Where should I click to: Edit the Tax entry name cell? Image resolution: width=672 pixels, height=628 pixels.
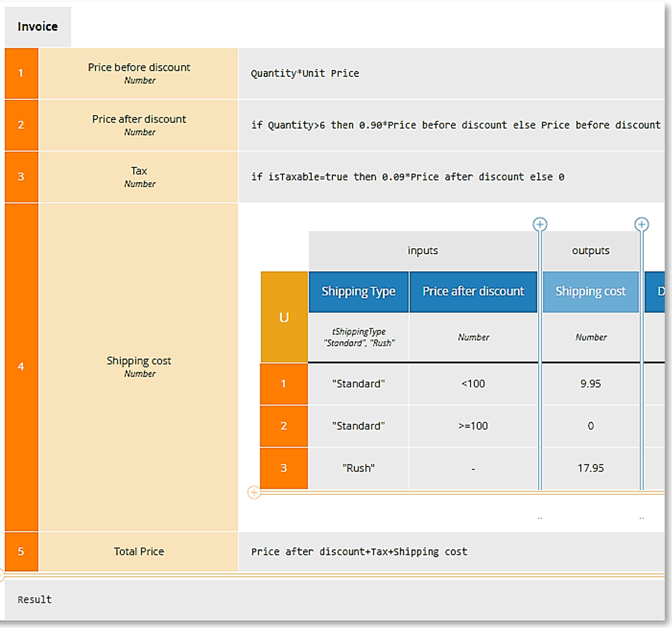139,177
